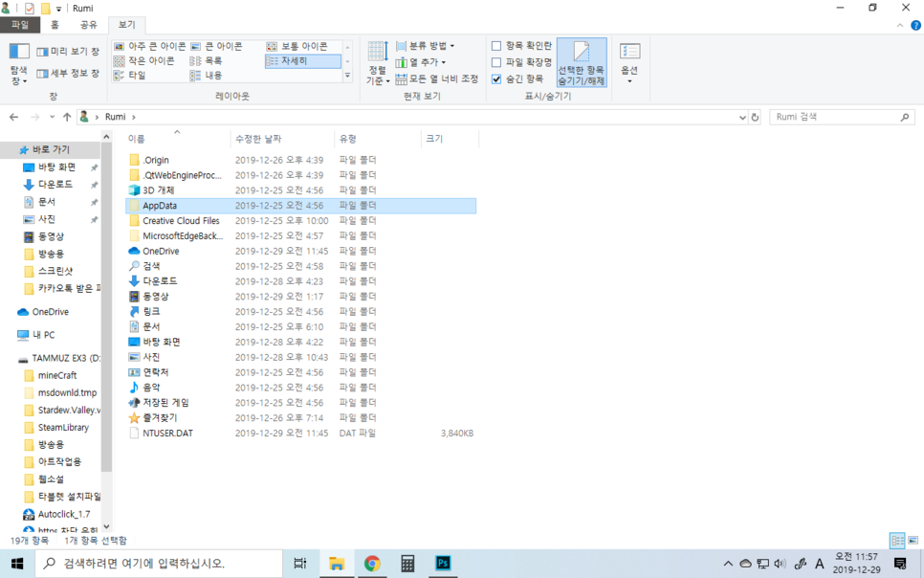Image resolution: width=924 pixels, height=578 pixels.
Task: Select the 검색 (Searches) folder icon
Action: pos(134,266)
